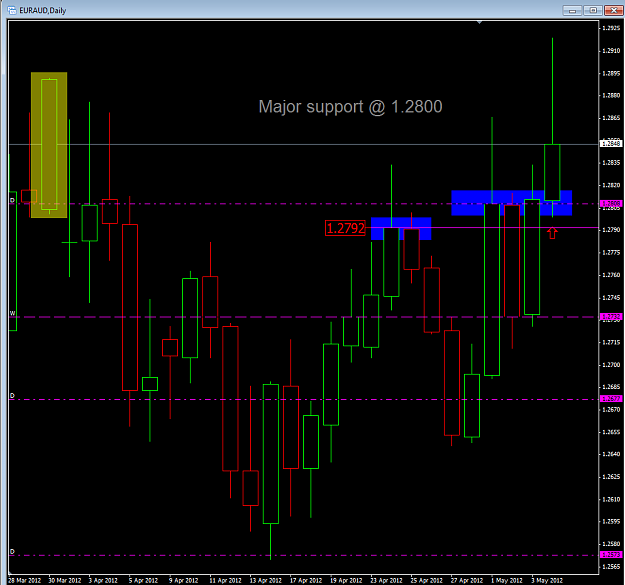Click the 1.2655 price scale value
The image size is (625, 585).
coord(611,432)
